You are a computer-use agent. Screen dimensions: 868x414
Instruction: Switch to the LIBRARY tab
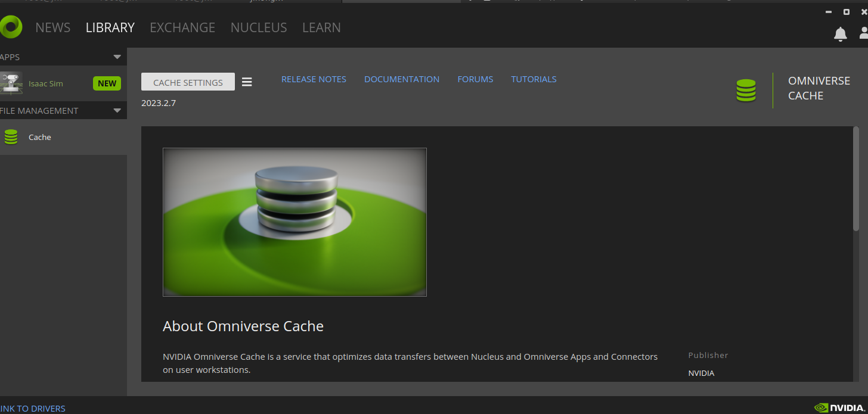[110, 27]
